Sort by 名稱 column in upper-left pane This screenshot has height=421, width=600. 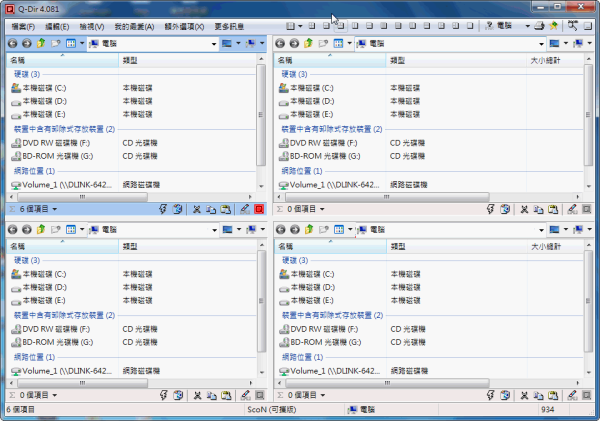[x=62, y=60]
